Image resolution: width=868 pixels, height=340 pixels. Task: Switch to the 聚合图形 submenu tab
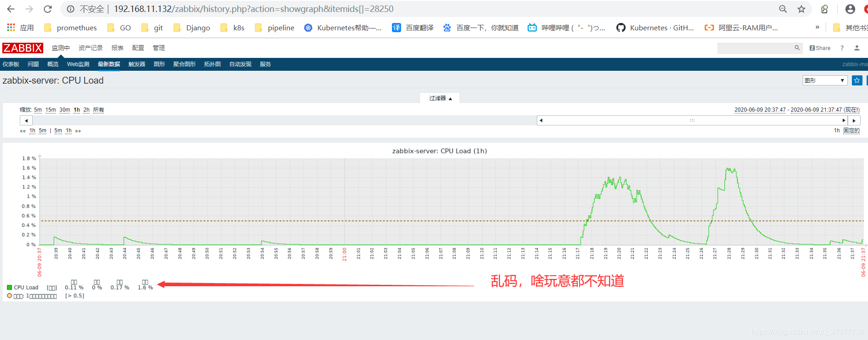(184, 64)
